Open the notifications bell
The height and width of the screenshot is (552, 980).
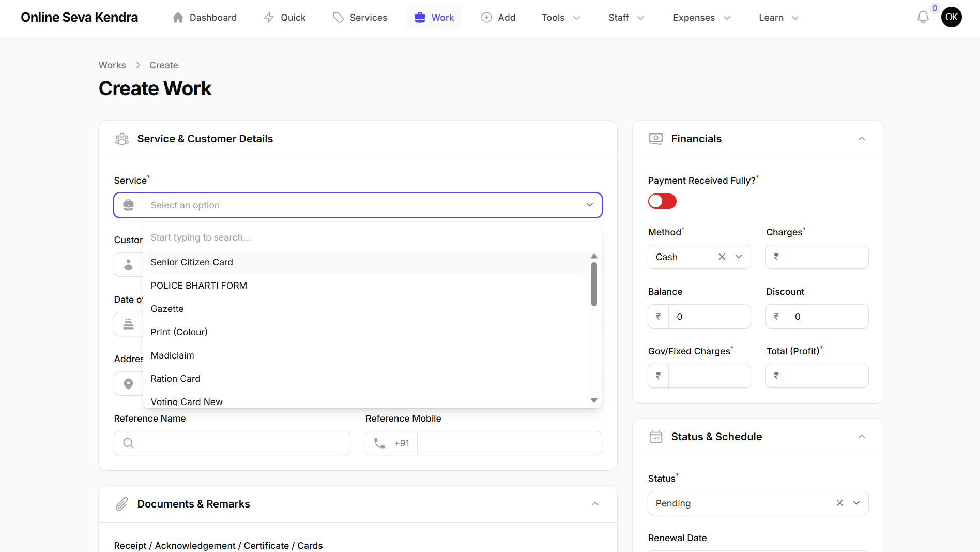point(923,18)
